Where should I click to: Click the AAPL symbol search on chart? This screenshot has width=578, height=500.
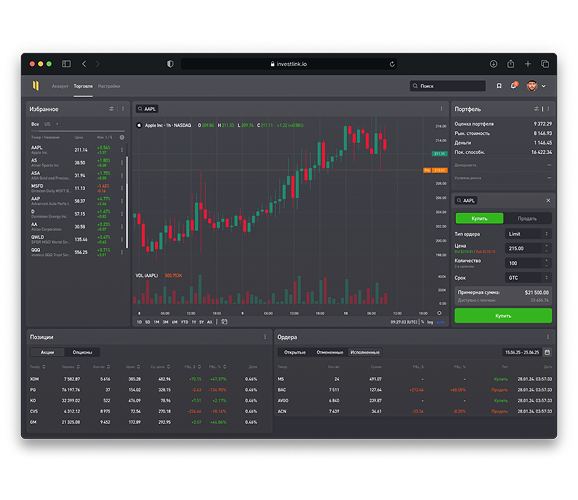point(147,109)
